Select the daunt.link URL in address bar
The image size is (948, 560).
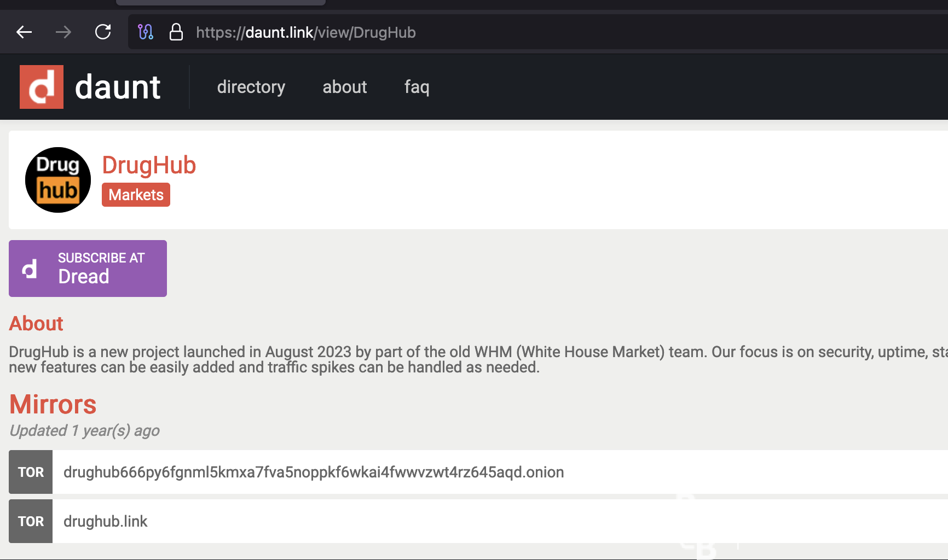306,33
